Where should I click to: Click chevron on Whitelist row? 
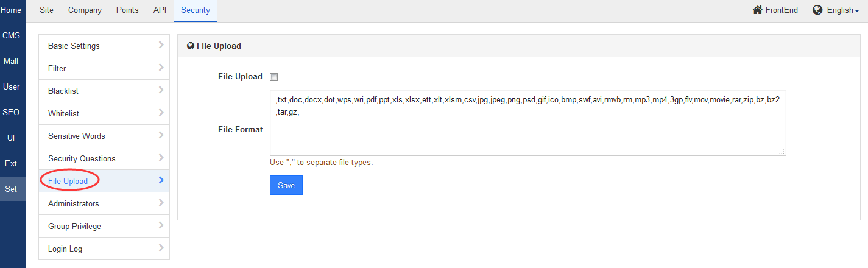(x=161, y=113)
